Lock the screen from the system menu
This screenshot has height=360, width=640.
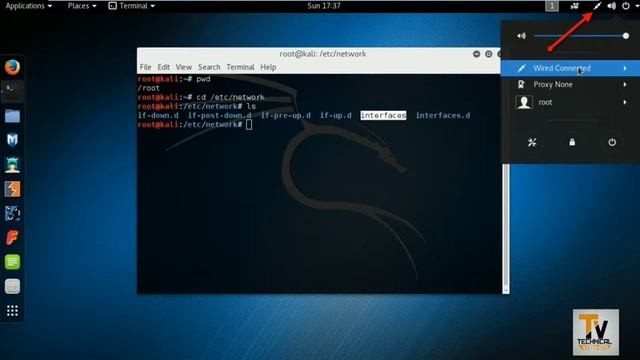click(x=572, y=142)
